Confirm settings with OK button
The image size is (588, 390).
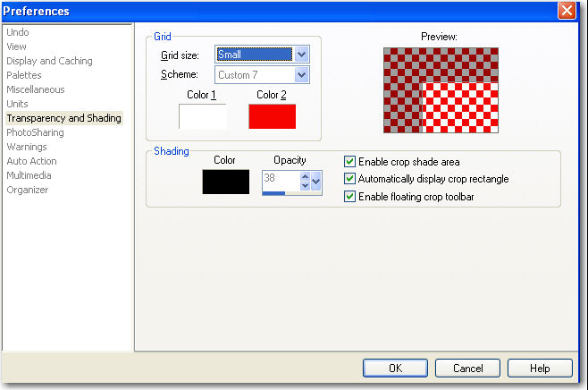[x=395, y=368]
